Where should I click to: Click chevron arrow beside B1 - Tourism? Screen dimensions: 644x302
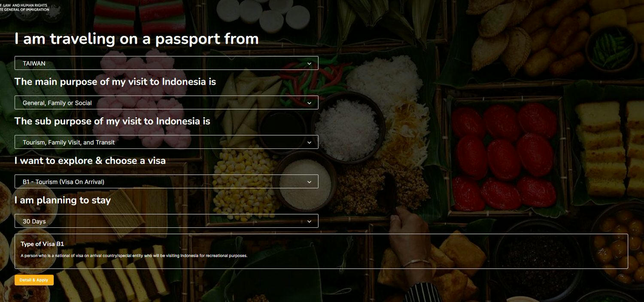pyautogui.click(x=309, y=182)
